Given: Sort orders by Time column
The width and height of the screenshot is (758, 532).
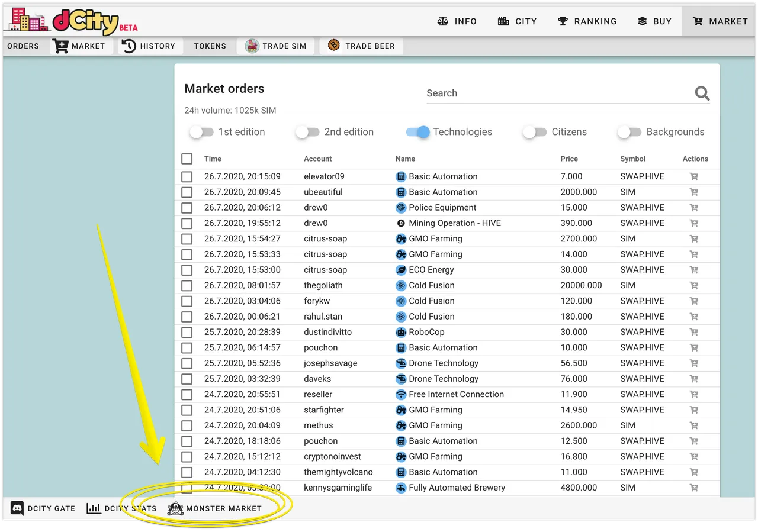Looking at the screenshot, I should click(x=213, y=159).
